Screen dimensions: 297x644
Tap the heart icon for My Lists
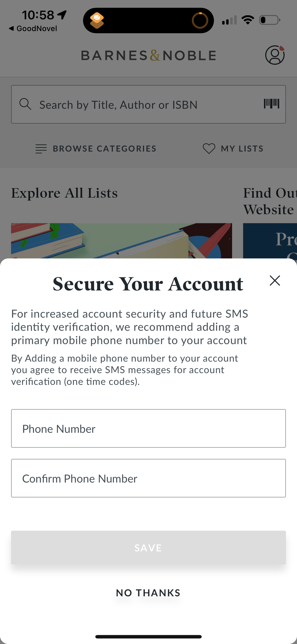(x=209, y=149)
